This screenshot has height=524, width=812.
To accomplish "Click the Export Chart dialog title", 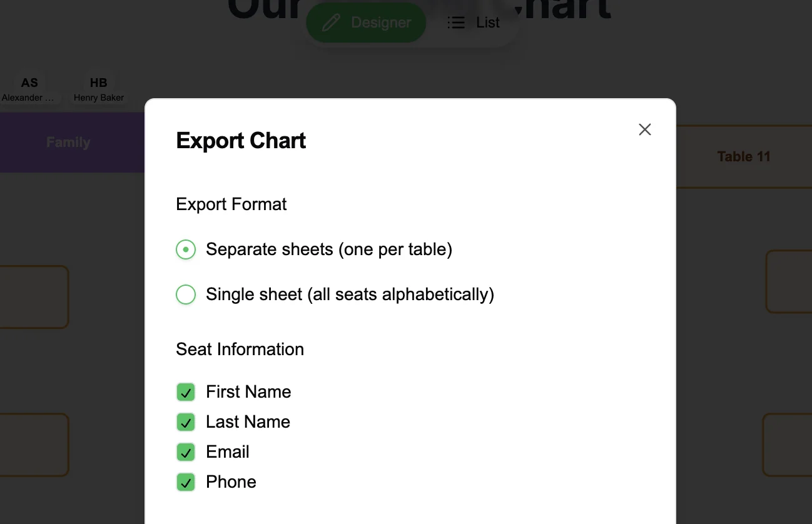I will click(x=241, y=140).
